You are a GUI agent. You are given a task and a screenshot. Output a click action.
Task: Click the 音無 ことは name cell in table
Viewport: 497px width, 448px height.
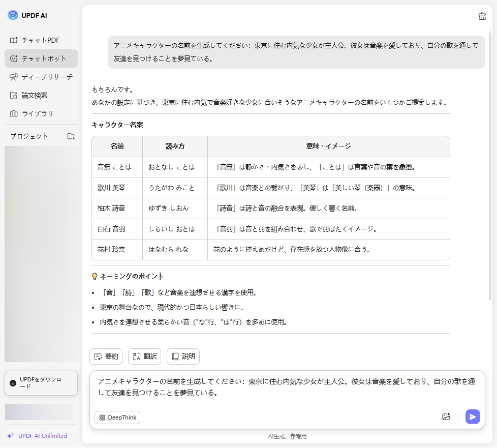[115, 167]
